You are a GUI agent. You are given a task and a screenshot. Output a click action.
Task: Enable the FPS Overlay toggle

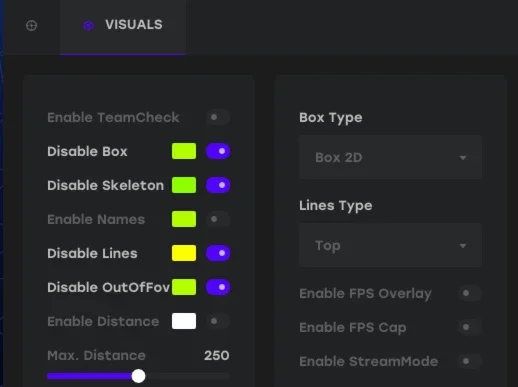[x=469, y=293]
